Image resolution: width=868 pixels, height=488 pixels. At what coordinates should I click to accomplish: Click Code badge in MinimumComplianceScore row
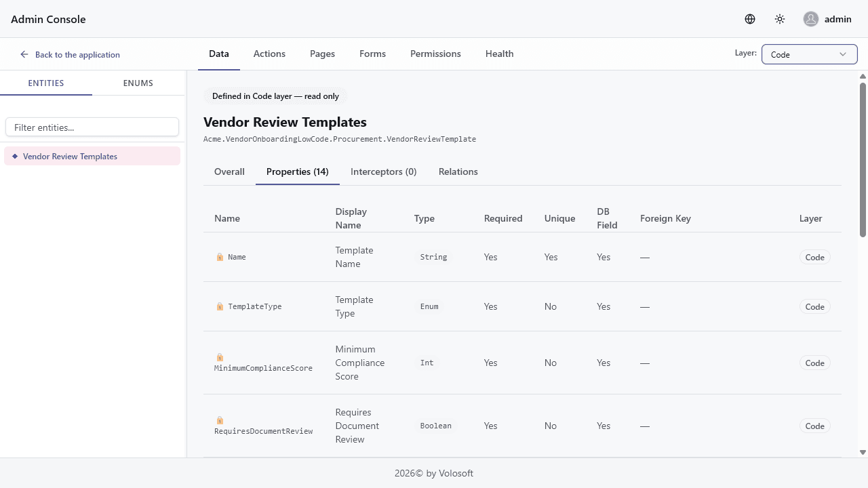[x=814, y=363]
